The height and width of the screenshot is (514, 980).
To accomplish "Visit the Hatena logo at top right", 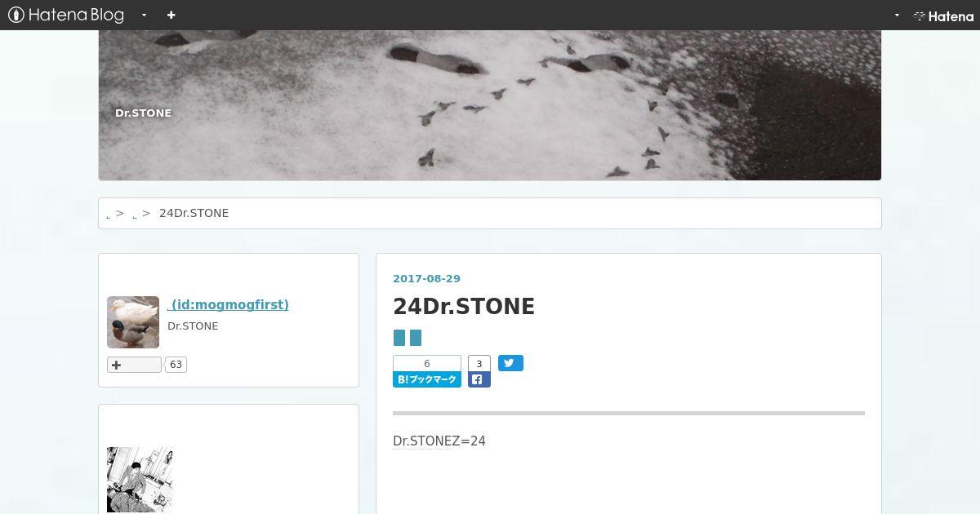I will [943, 16].
